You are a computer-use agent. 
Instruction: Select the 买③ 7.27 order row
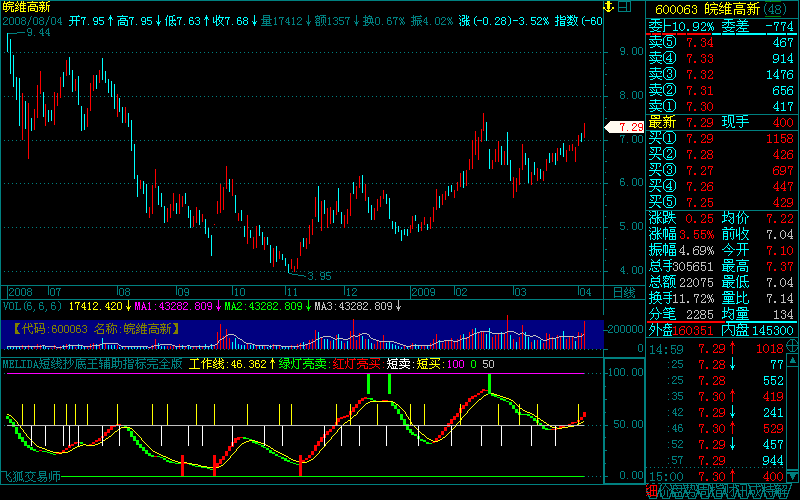pos(721,170)
